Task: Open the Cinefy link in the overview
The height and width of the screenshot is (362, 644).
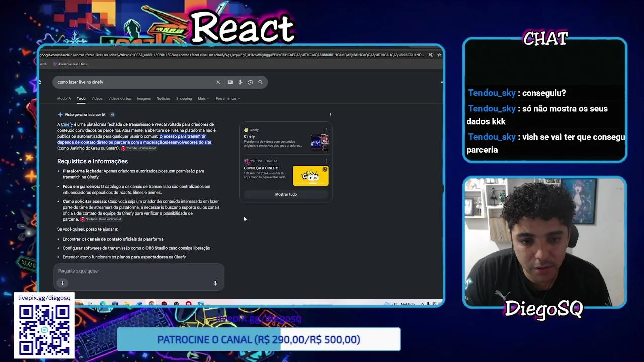Action: (x=67, y=124)
